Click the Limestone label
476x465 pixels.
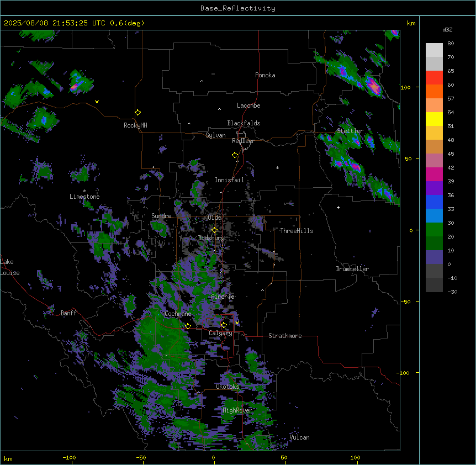pos(84,197)
